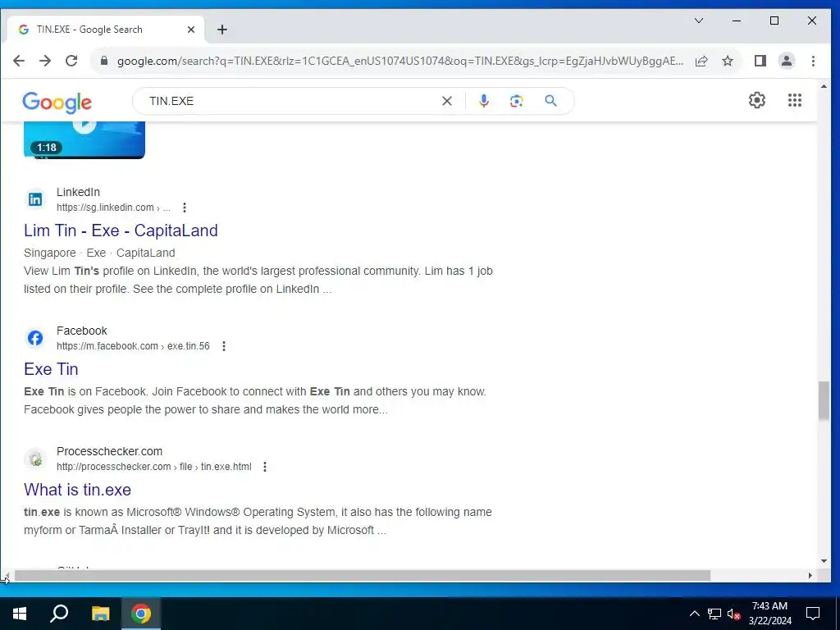Open the Exe Tin Facebook link

(x=51, y=369)
